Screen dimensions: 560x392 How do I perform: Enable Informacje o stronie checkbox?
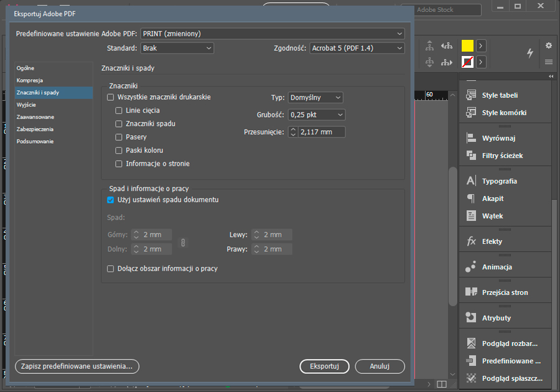tap(119, 164)
